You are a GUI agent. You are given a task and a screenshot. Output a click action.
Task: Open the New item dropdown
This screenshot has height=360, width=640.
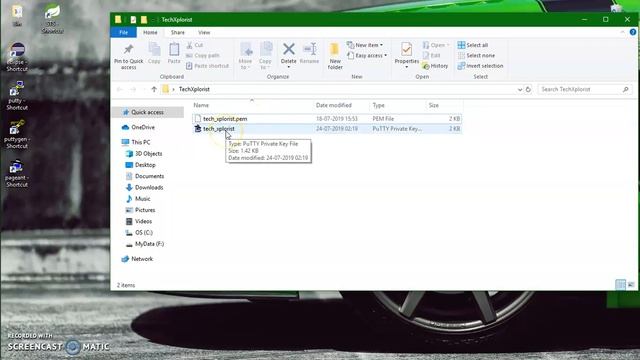coord(365,45)
